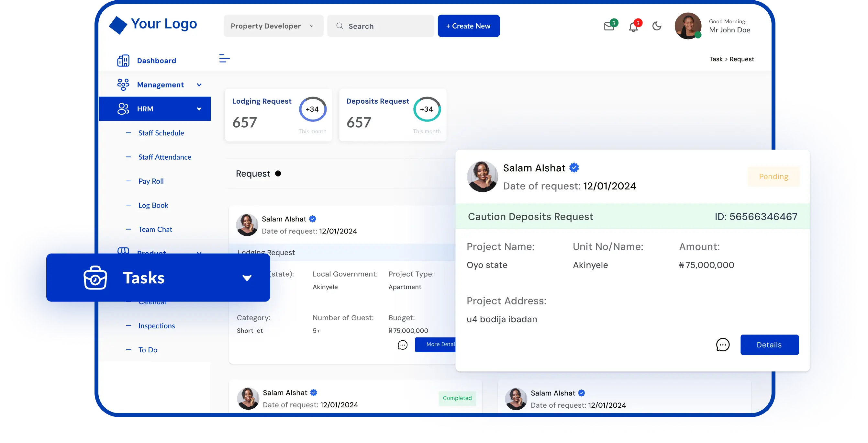Click the Details button

pos(769,345)
